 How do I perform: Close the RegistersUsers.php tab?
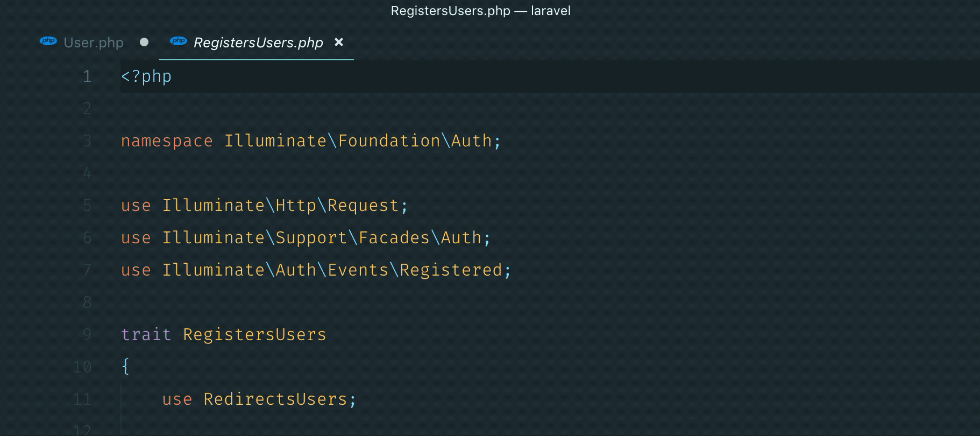click(339, 42)
